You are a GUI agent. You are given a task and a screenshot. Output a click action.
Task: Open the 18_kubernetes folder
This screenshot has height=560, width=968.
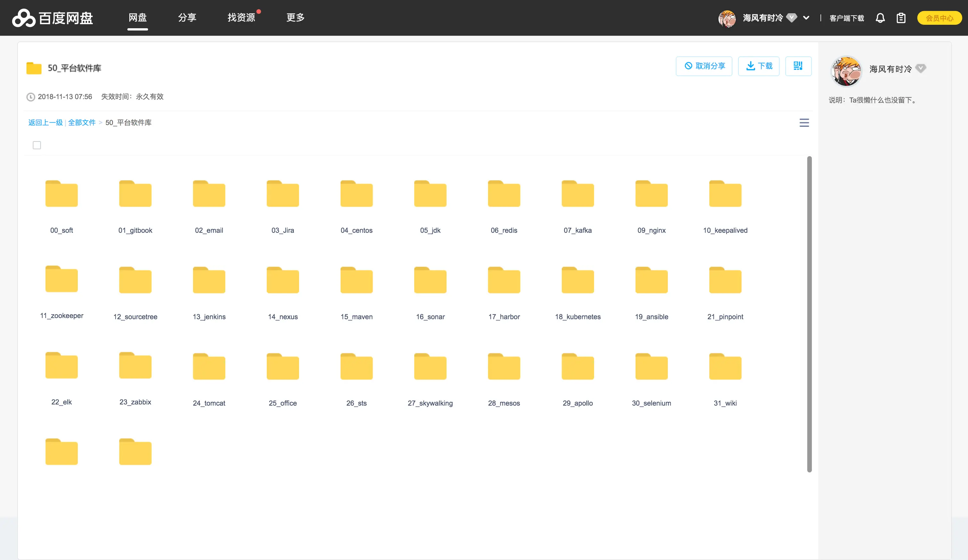pyautogui.click(x=577, y=280)
